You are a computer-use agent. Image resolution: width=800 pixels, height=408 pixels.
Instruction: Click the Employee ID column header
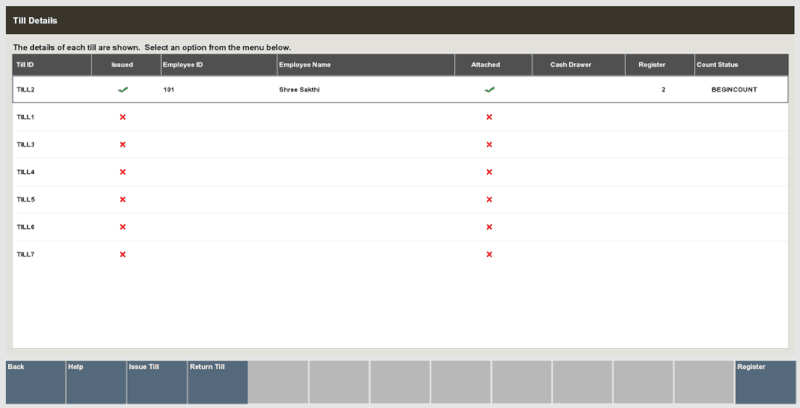pos(219,65)
